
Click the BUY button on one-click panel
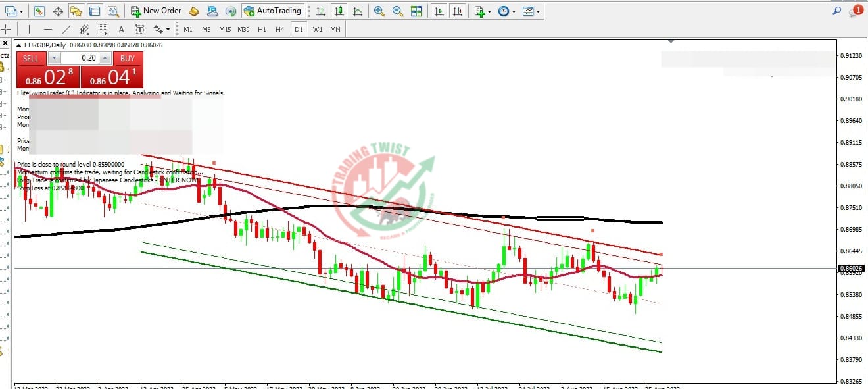pos(128,58)
